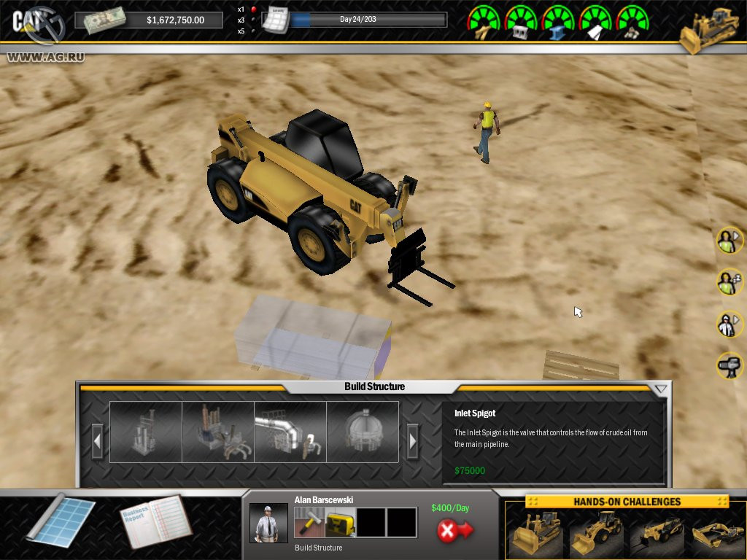The image size is (747, 560).
Task: Open the camera view control
Action: pyautogui.click(x=729, y=366)
